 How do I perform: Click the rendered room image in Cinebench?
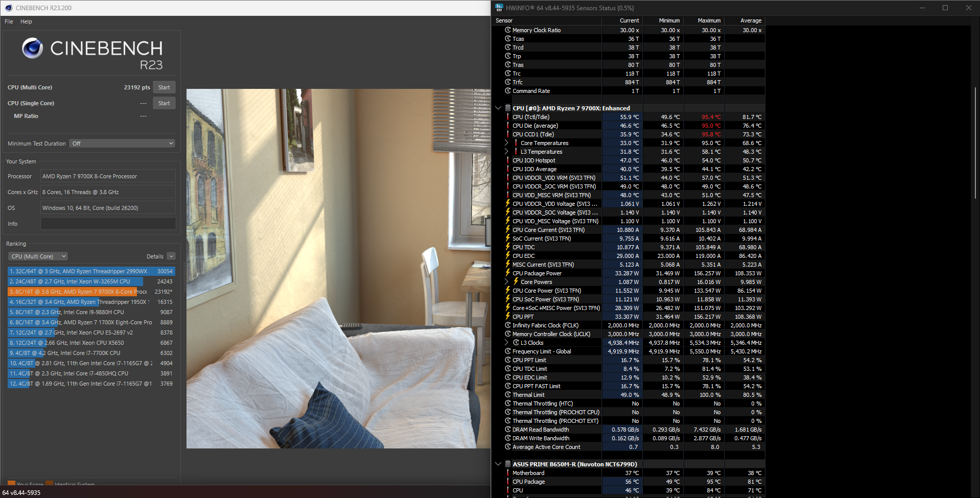pos(338,269)
